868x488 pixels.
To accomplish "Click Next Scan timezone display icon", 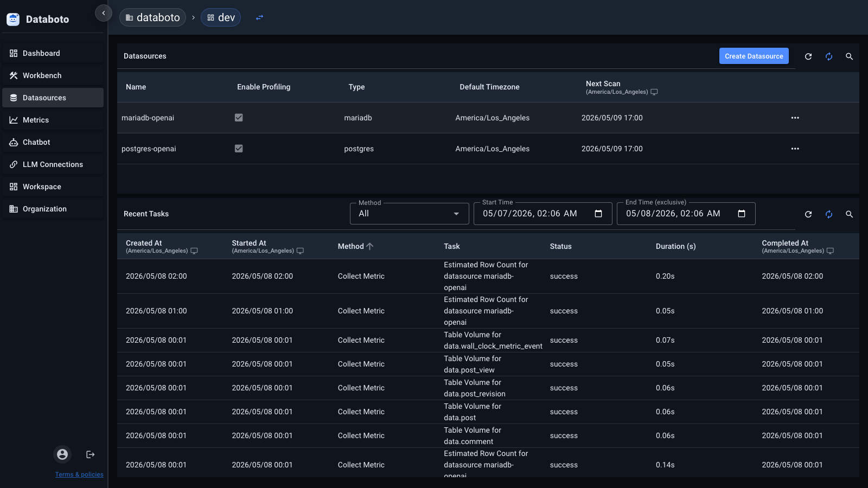I will (x=654, y=92).
